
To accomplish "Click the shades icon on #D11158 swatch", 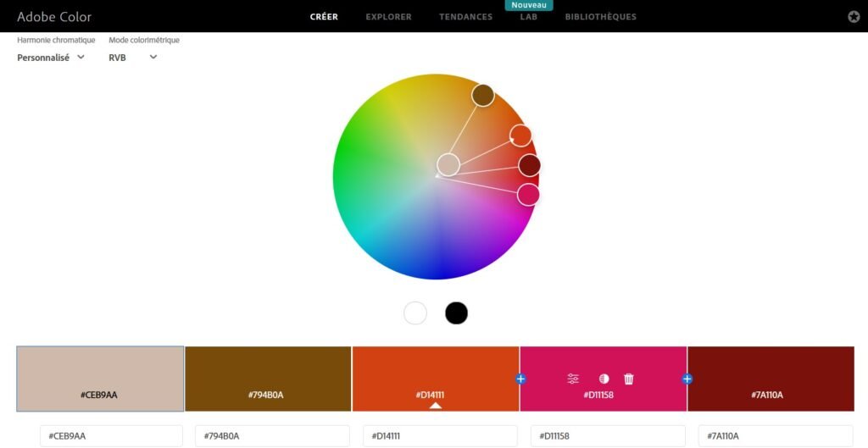I will (x=604, y=379).
